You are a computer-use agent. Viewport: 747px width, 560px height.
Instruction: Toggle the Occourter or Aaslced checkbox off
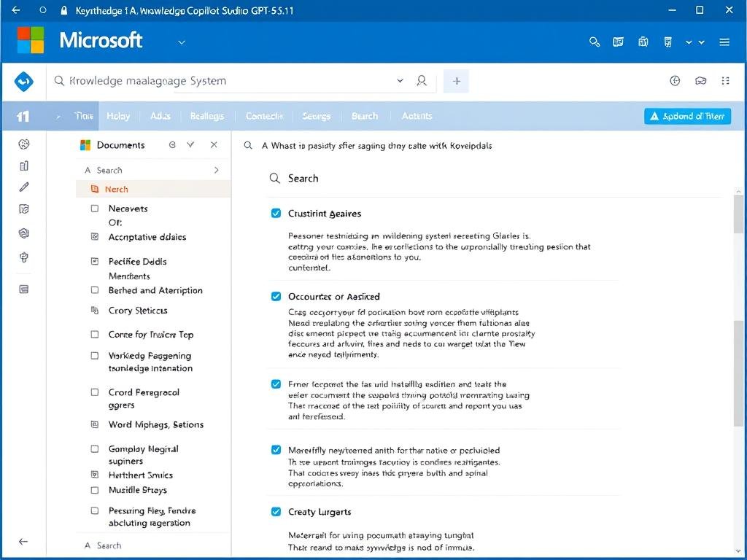tap(276, 296)
